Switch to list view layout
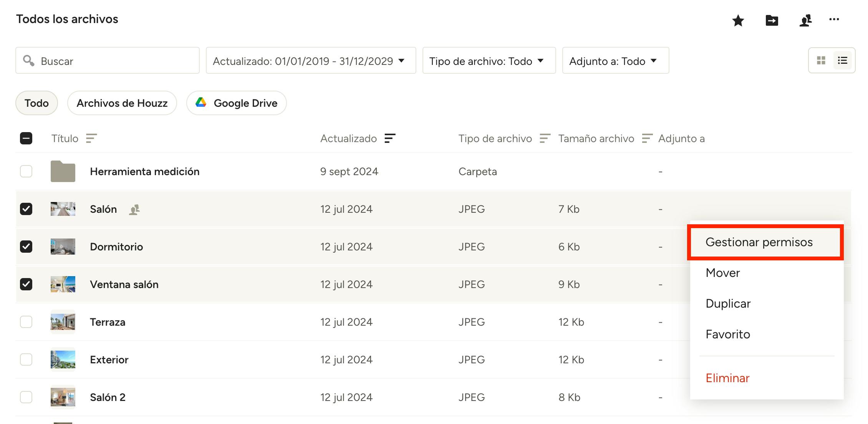 click(842, 60)
